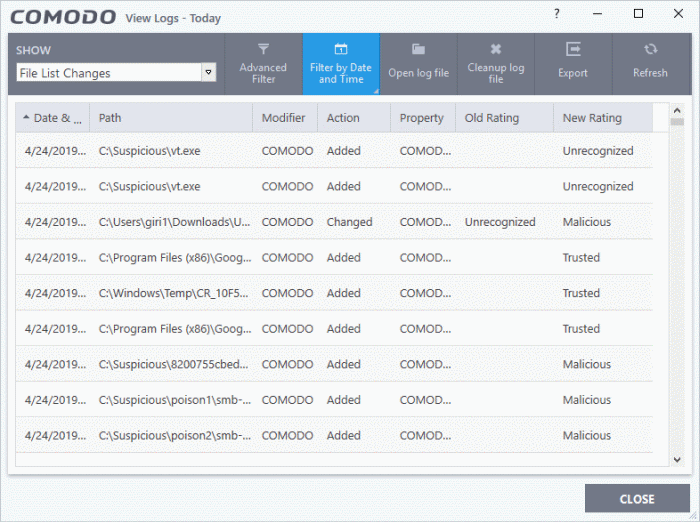Select the C:\Suspicious\poison1\smb row

[x=334, y=400]
